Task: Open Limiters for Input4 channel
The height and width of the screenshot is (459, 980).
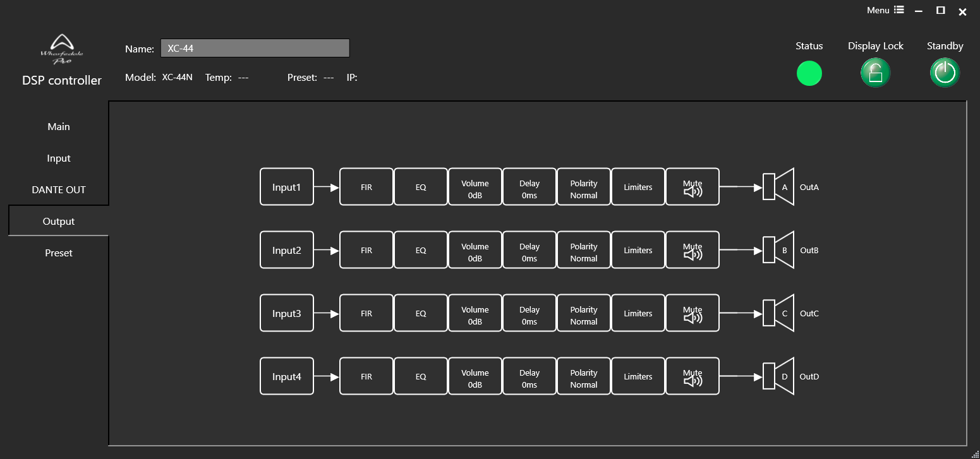Action: click(638, 376)
